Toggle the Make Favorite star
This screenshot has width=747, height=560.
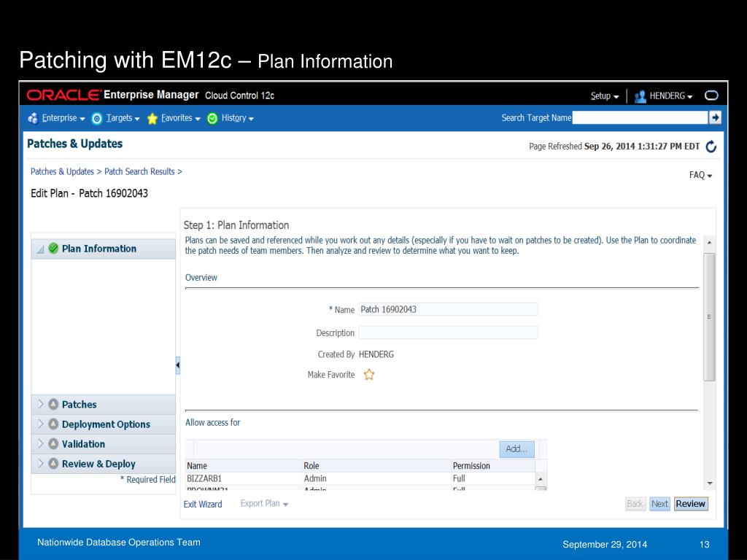pos(369,375)
